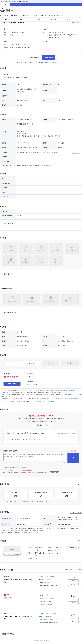Screen dimensions: 82x644
Task: Open 개인정보보호법 상세 보기
Action: tap(41, 425)
